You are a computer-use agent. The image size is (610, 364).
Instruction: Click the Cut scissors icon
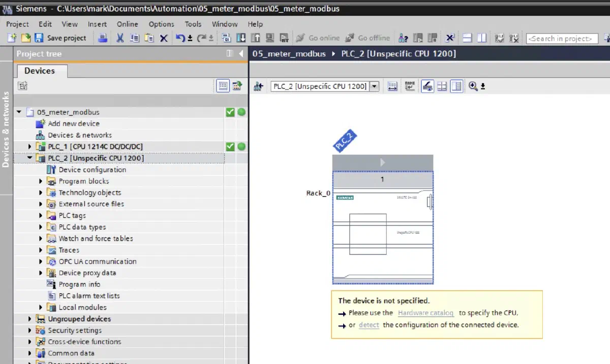(120, 38)
